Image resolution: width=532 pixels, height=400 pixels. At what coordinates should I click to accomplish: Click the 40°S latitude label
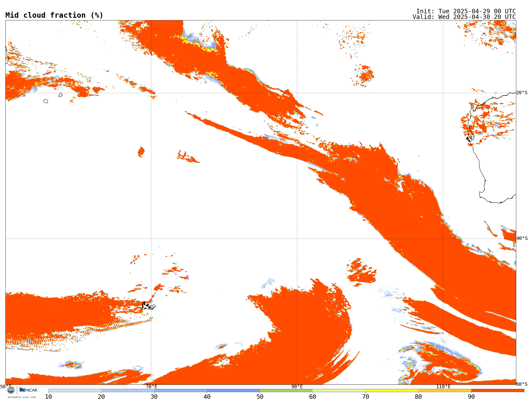pyautogui.click(x=522, y=238)
